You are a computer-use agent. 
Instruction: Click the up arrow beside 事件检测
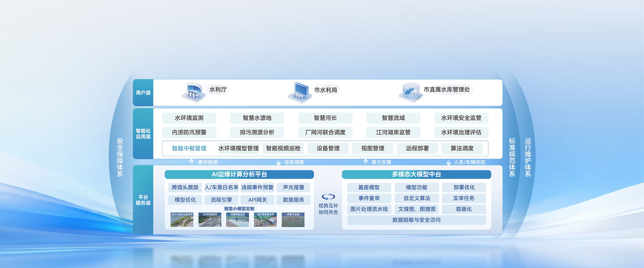coord(192,161)
